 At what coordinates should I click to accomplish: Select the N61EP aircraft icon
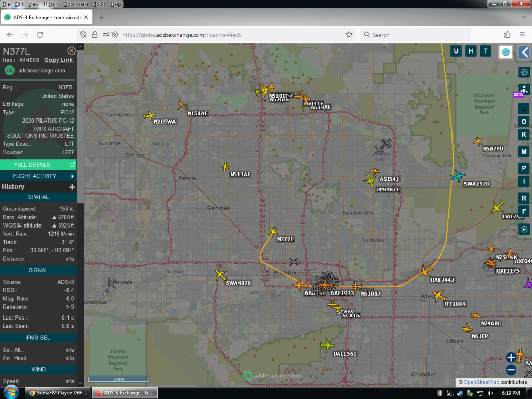tap(467, 328)
